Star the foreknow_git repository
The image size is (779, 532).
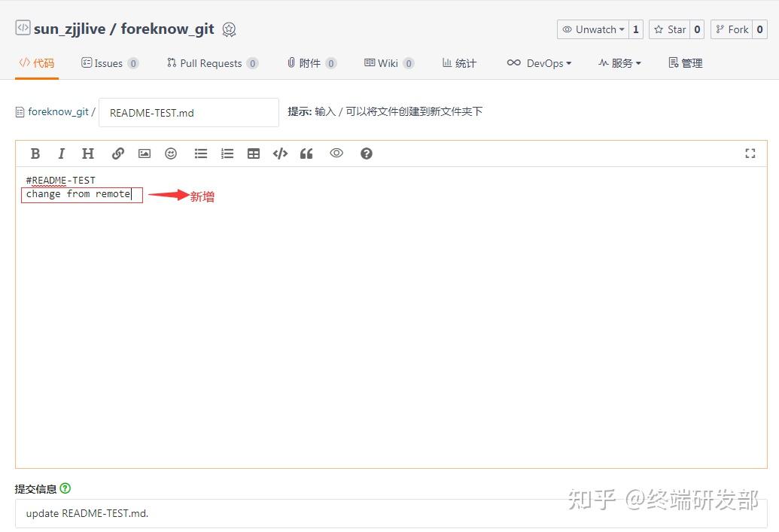tap(671, 29)
